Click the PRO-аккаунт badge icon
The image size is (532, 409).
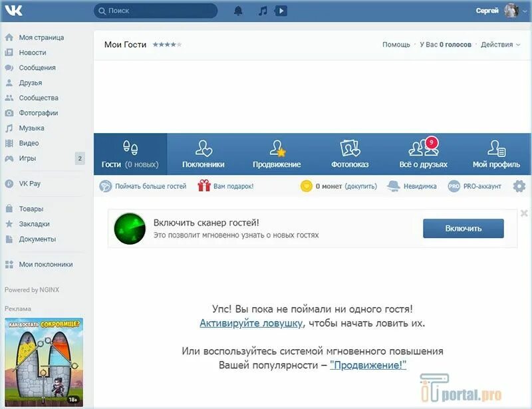454,186
